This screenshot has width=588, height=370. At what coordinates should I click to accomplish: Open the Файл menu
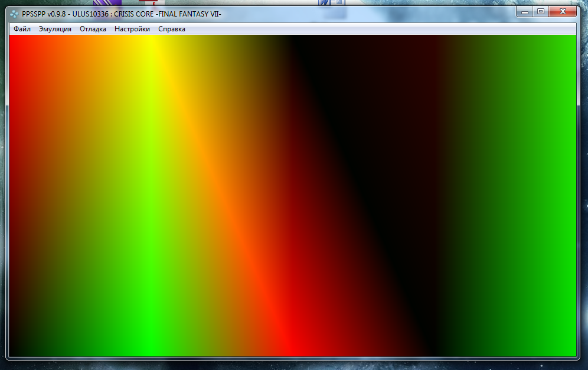point(22,29)
